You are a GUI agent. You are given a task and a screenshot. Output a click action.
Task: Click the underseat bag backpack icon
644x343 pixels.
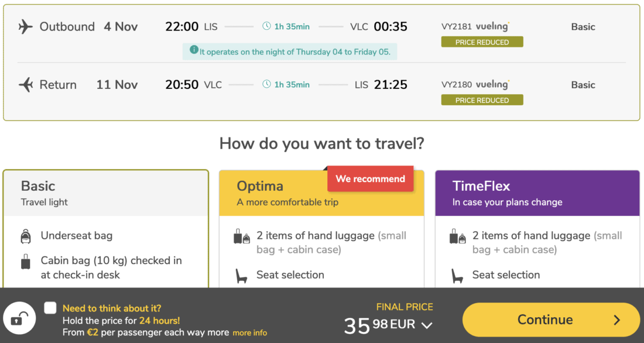coord(26,236)
